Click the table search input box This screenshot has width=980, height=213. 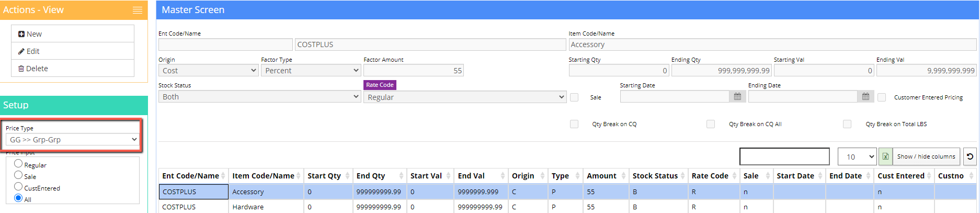point(784,156)
